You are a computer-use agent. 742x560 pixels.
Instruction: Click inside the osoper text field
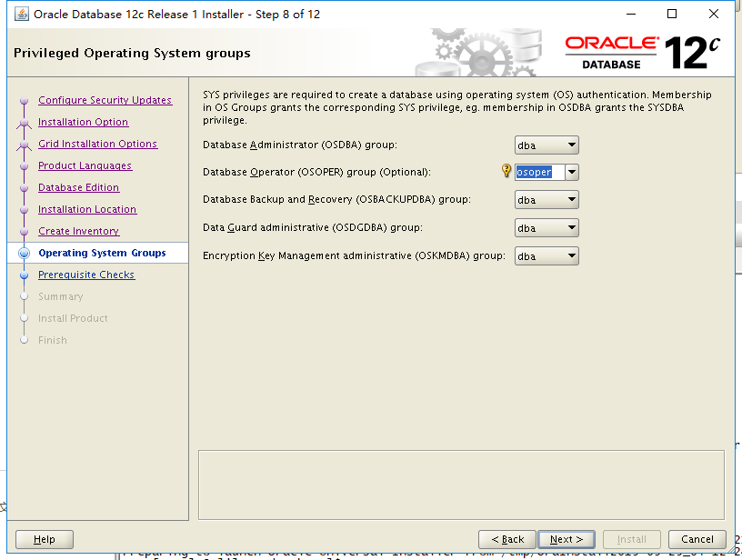tap(540, 172)
